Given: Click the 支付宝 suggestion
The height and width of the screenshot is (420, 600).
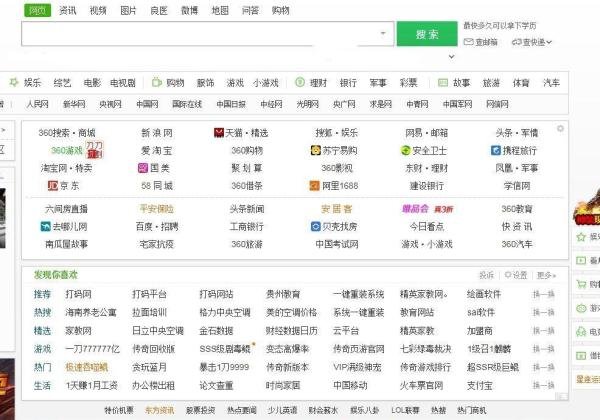Looking at the screenshot, I should tap(480, 385).
